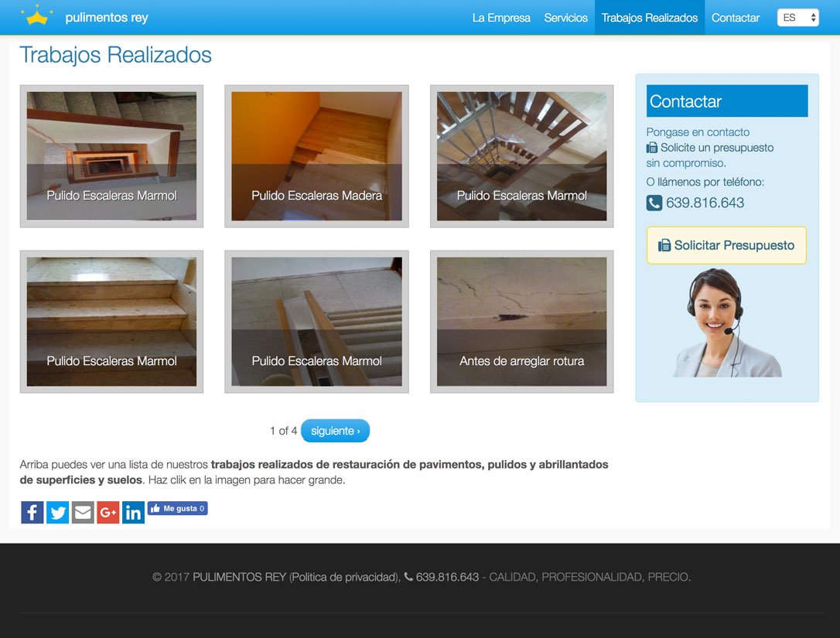This screenshot has height=638, width=840.
Task: Click the email envelope share icon
Action: tap(83, 512)
